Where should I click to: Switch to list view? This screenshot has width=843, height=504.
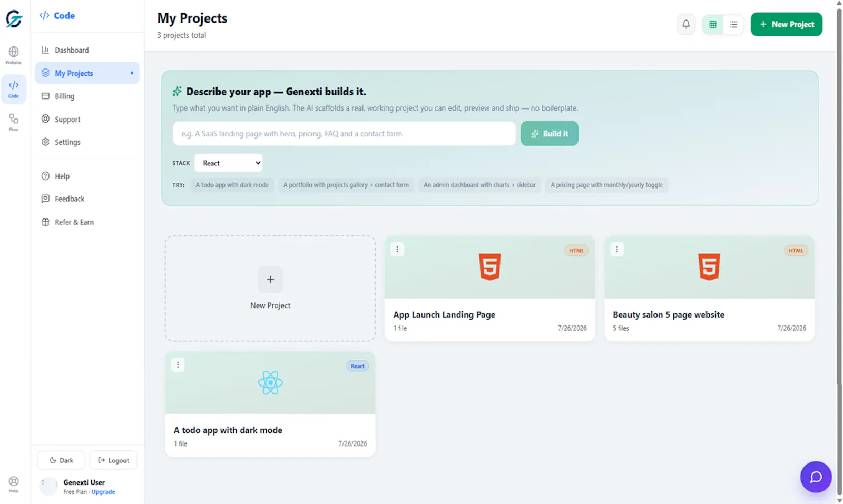coord(733,24)
